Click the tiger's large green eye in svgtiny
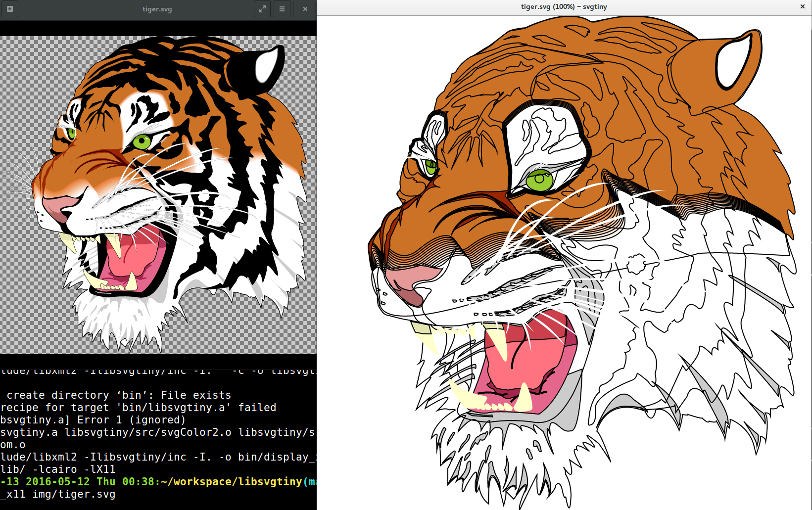Image resolution: width=812 pixels, height=510 pixels. pos(539,180)
